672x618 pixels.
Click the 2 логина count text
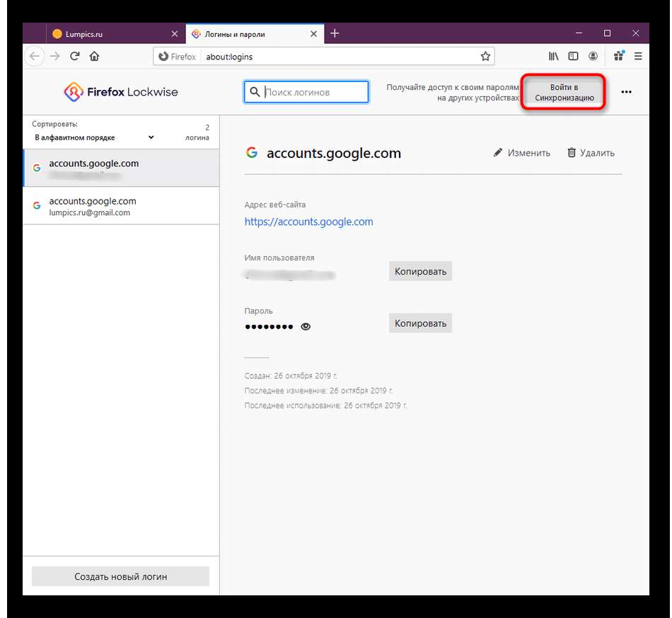pyautogui.click(x=197, y=132)
